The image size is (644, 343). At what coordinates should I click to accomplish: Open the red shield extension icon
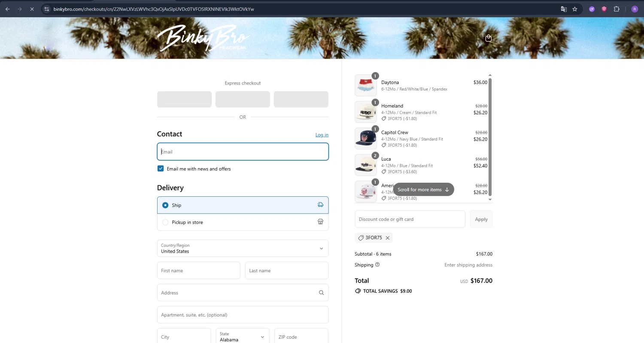(604, 9)
